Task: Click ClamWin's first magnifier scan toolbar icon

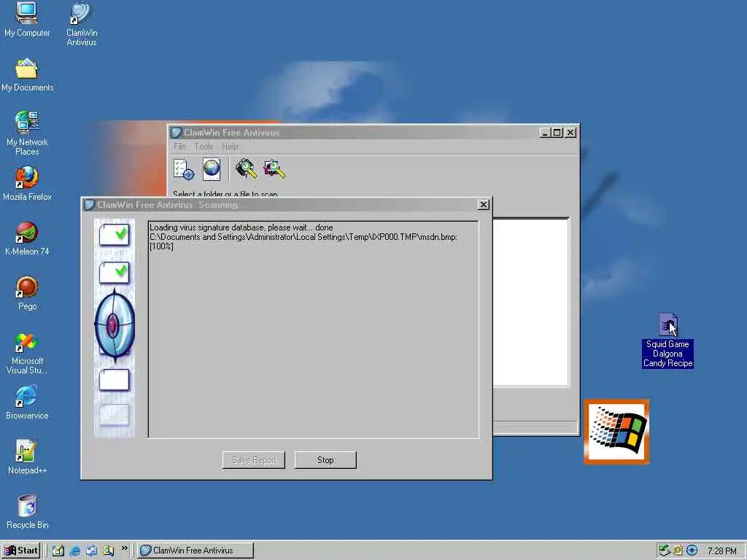Action: tap(246, 169)
